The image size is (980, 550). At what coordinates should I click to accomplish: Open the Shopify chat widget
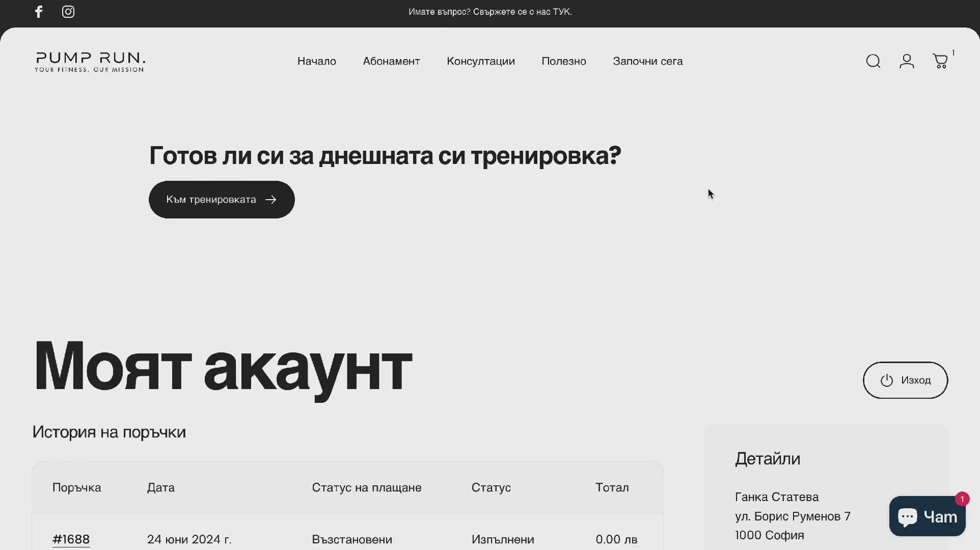click(927, 516)
